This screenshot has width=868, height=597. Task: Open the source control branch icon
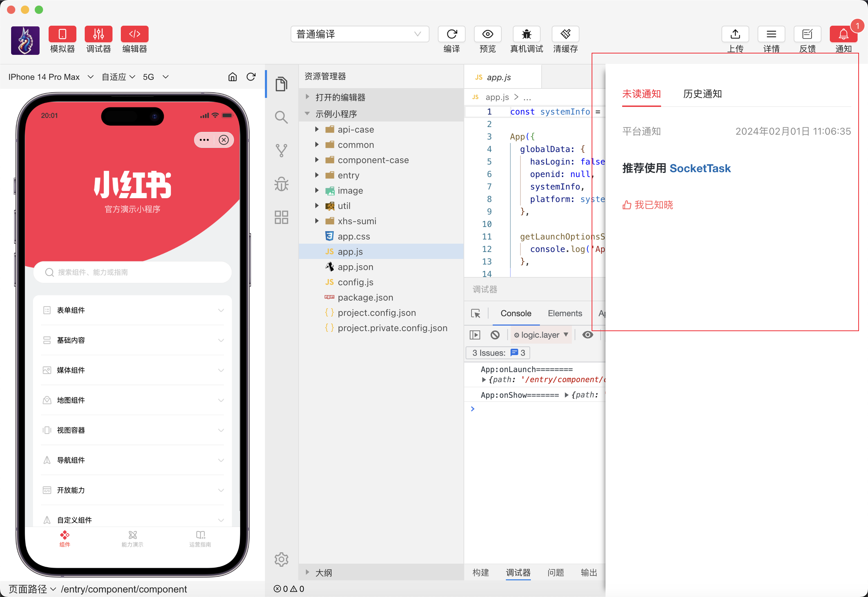281,150
